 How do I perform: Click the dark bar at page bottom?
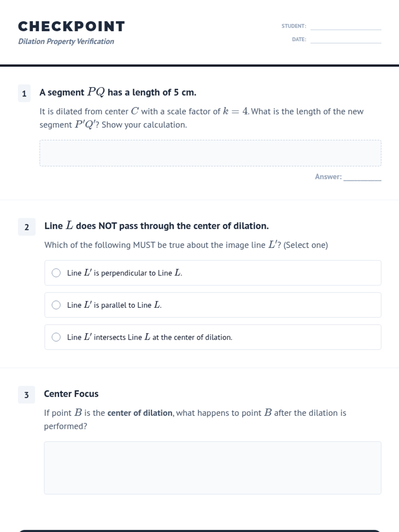point(199,531)
